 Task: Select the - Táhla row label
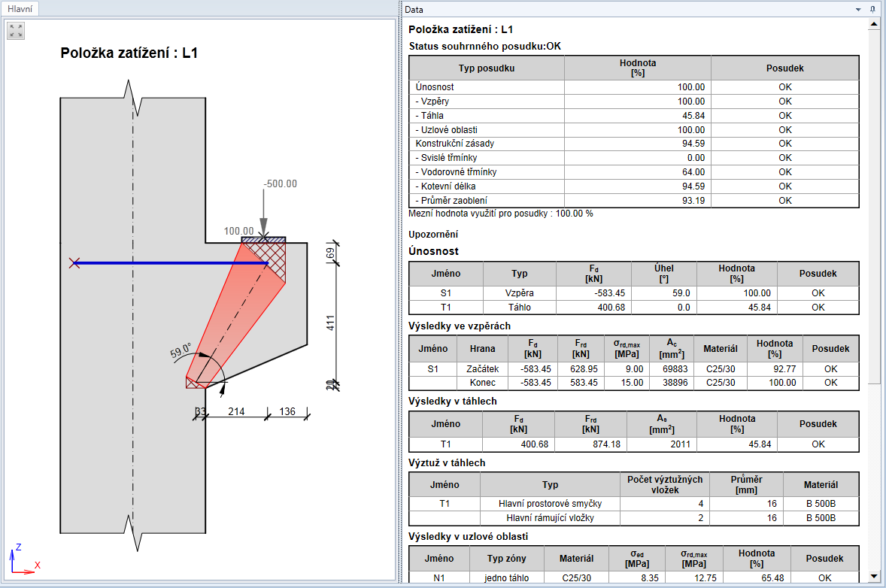click(x=429, y=115)
